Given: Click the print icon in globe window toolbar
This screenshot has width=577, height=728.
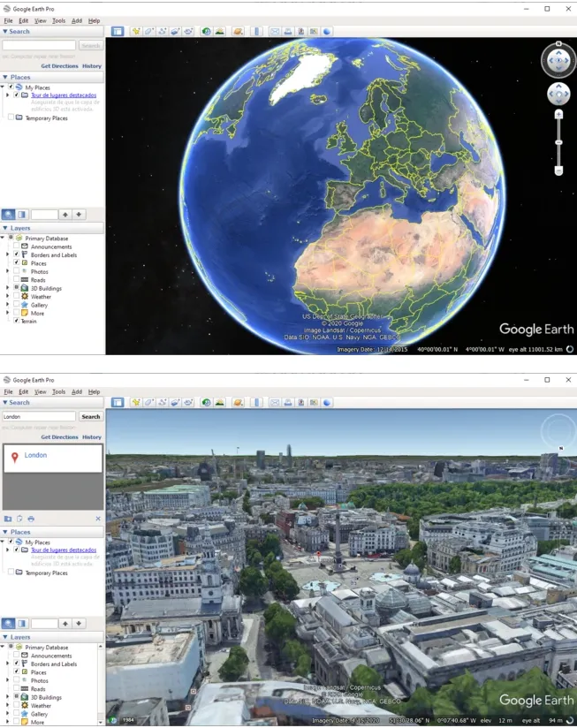Looking at the screenshot, I should tap(288, 32).
